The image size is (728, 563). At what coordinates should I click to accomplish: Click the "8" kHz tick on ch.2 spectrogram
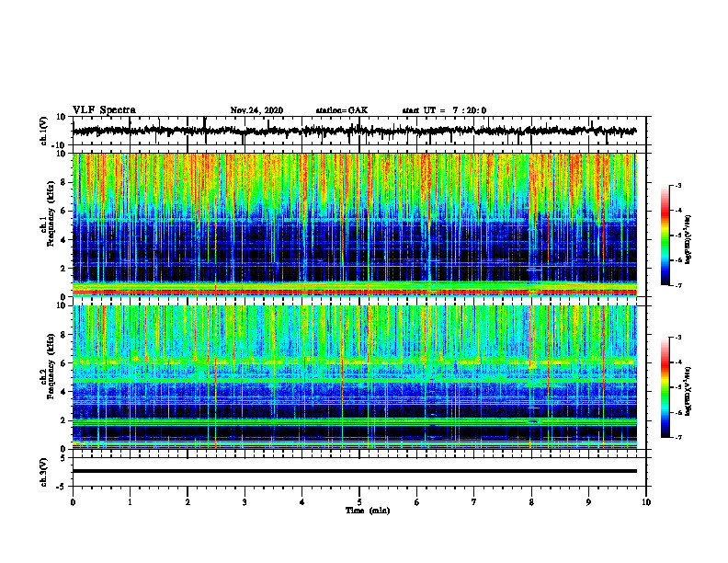tap(64, 335)
